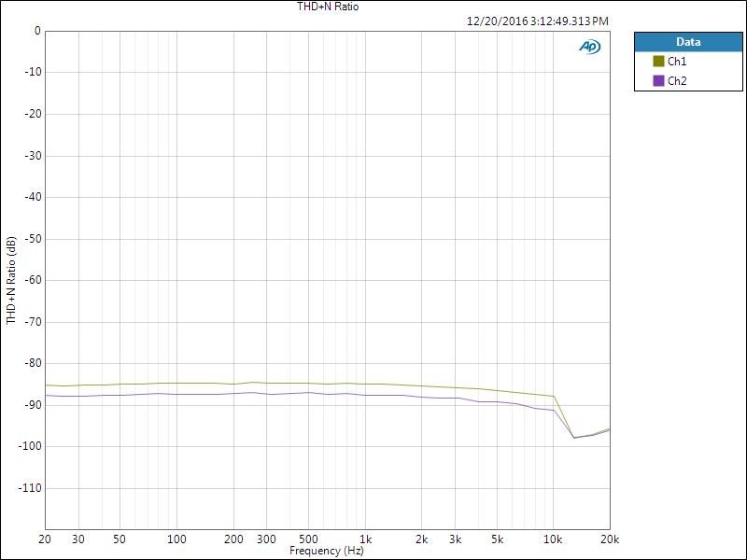The width and height of the screenshot is (747, 560).
Task: Click the 100 frequency tick label
Action: click(x=176, y=539)
